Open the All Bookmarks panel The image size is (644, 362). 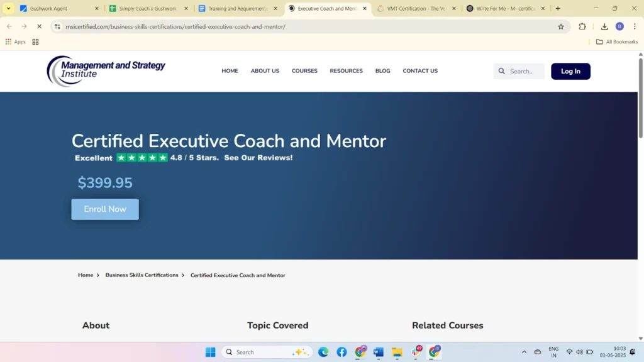[x=616, y=41]
